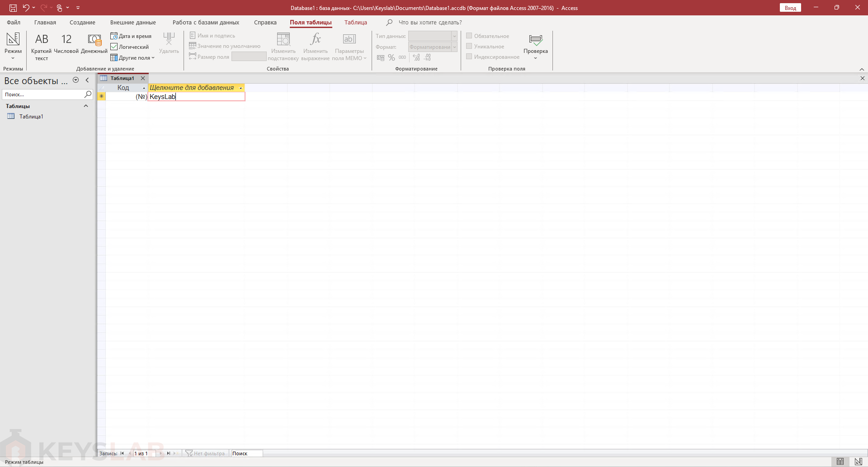The width and height of the screenshot is (868, 467).
Task: Switch to the Главная ribbon tab
Action: pos(45,22)
